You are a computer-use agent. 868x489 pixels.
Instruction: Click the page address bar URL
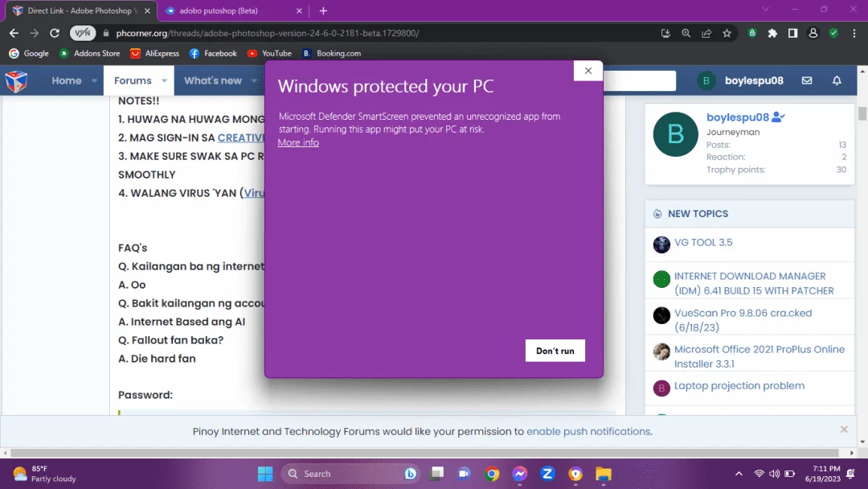coord(268,33)
